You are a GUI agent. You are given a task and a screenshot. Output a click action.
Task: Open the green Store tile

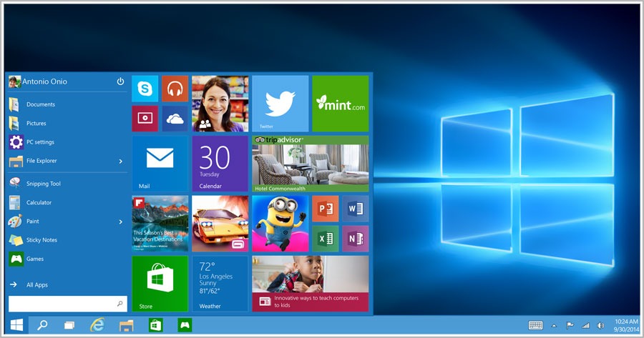coord(160,283)
